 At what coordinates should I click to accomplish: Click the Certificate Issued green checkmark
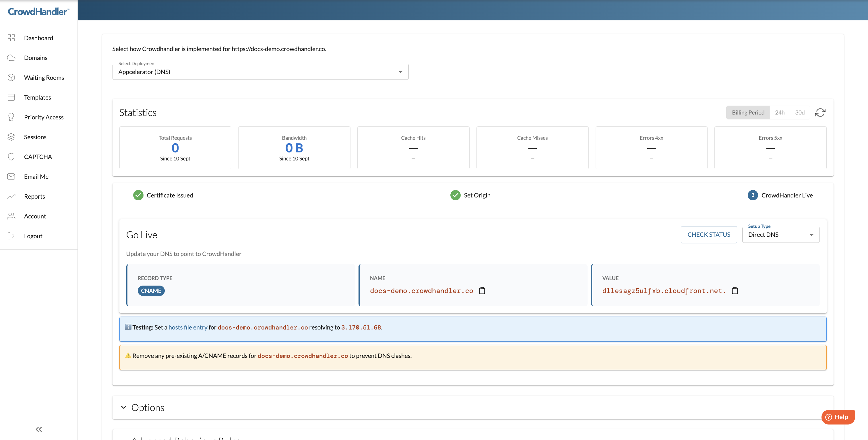click(x=138, y=195)
